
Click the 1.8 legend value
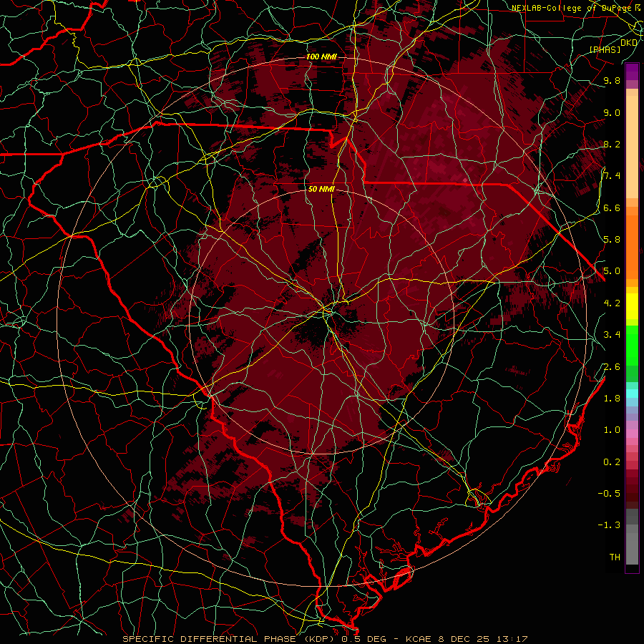click(x=612, y=399)
